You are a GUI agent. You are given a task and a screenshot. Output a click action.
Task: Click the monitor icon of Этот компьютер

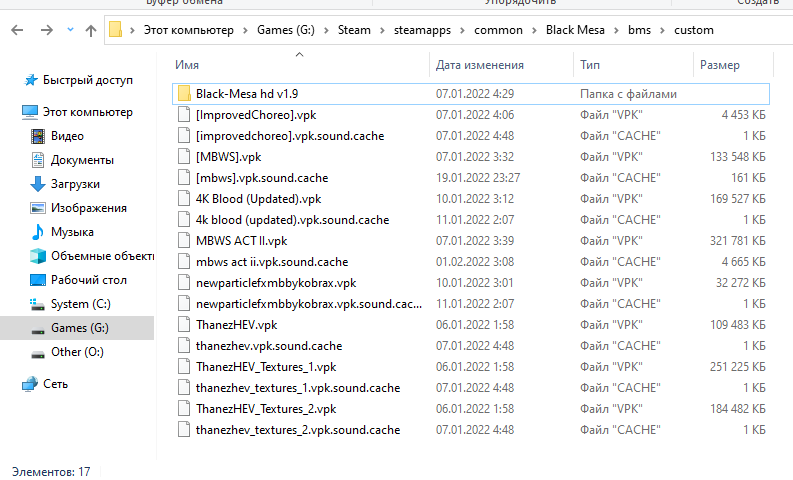[x=30, y=112]
